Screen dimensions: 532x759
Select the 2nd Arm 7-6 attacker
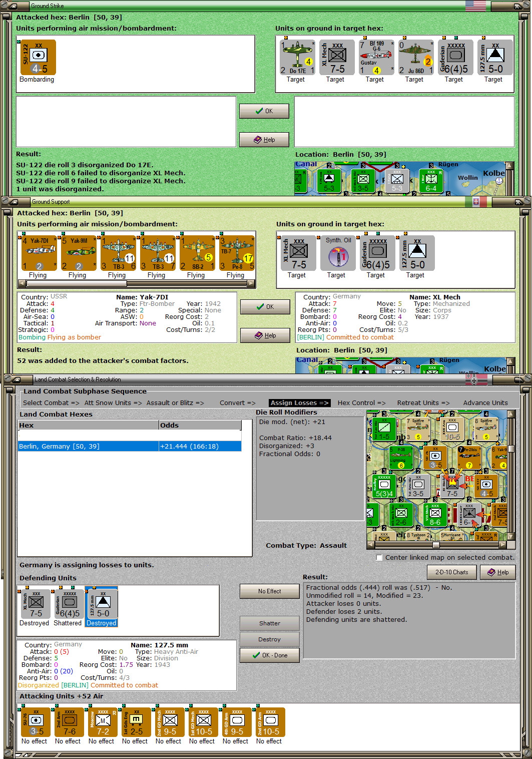point(69,722)
